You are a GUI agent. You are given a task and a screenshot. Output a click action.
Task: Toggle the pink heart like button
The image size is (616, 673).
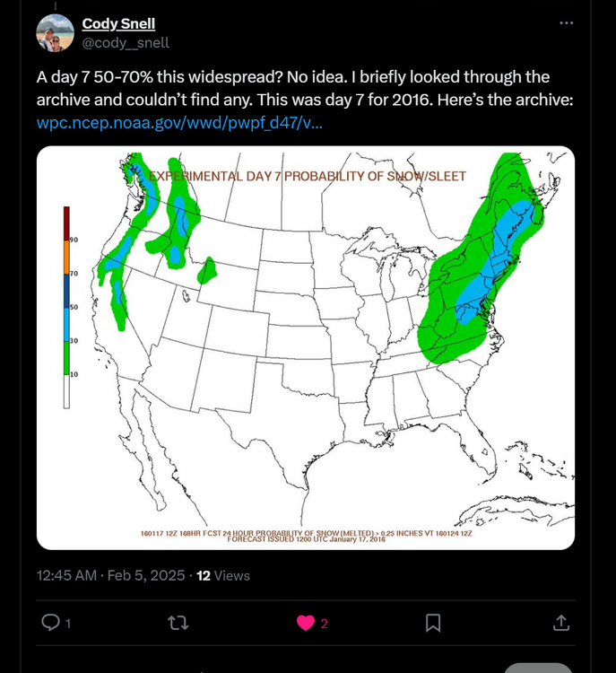[x=306, y=623]
